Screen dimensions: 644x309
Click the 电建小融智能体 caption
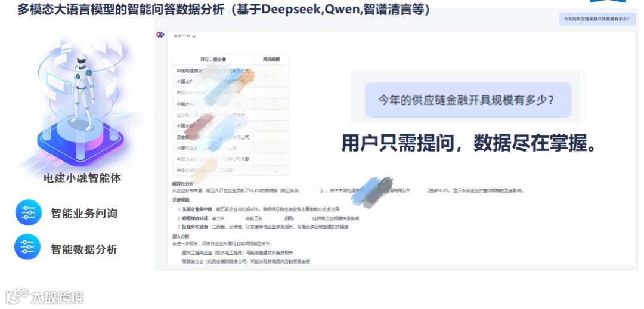pos(82,178)
